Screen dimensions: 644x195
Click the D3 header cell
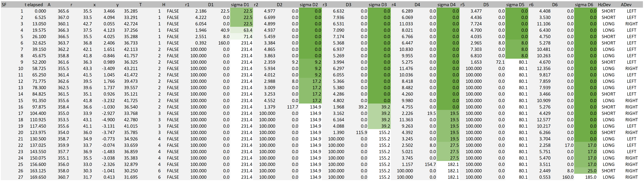(x=348, y=5)
